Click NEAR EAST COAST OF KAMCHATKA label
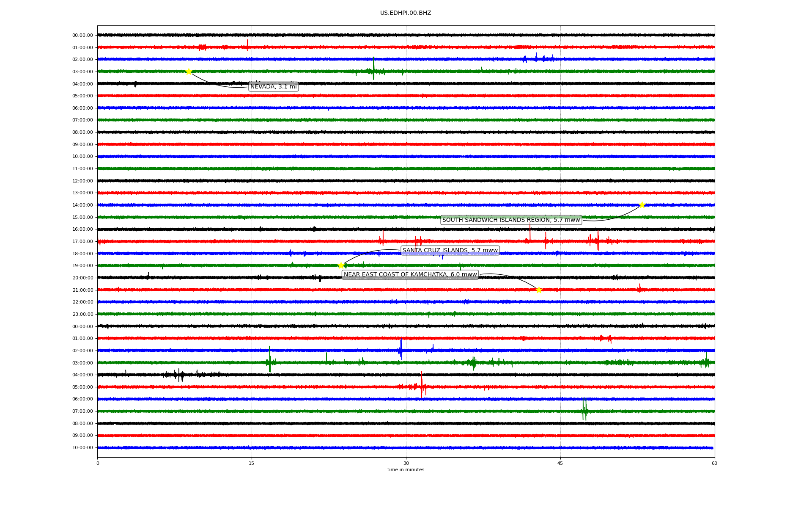This screenshot has height=508, width=812. coord(410,275)
